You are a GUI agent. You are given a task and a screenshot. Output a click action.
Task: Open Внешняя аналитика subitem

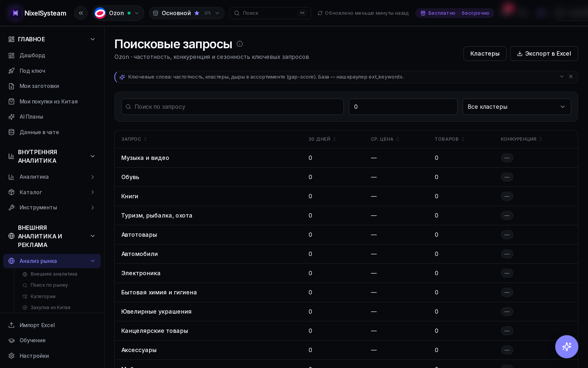[x=54, y=274]
